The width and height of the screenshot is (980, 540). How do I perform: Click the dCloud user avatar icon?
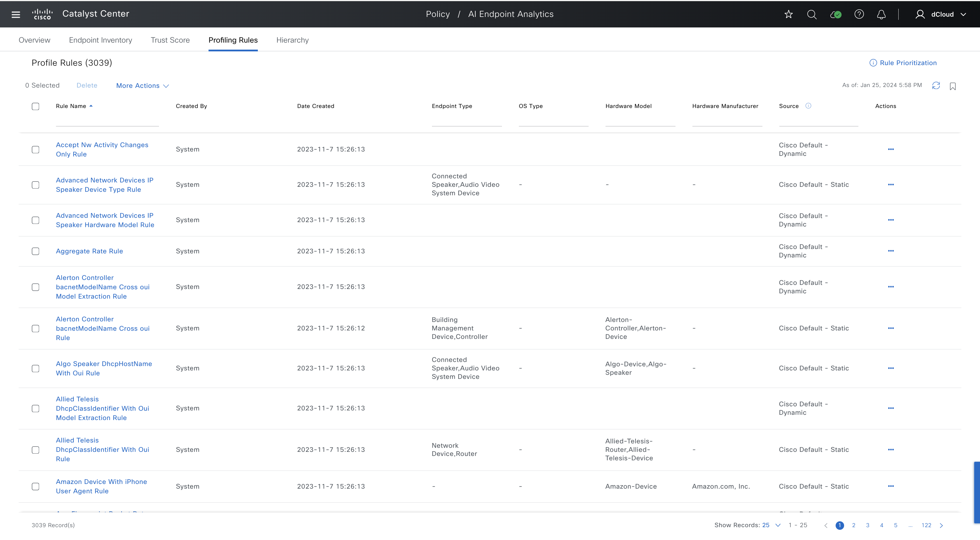click(920, 15)
